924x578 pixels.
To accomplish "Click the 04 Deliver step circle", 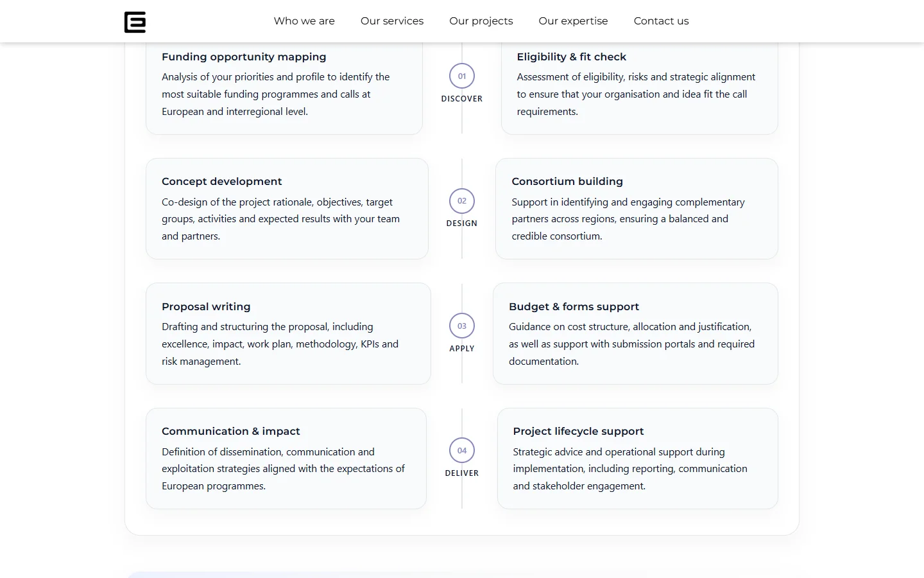I will pos(462,451).
